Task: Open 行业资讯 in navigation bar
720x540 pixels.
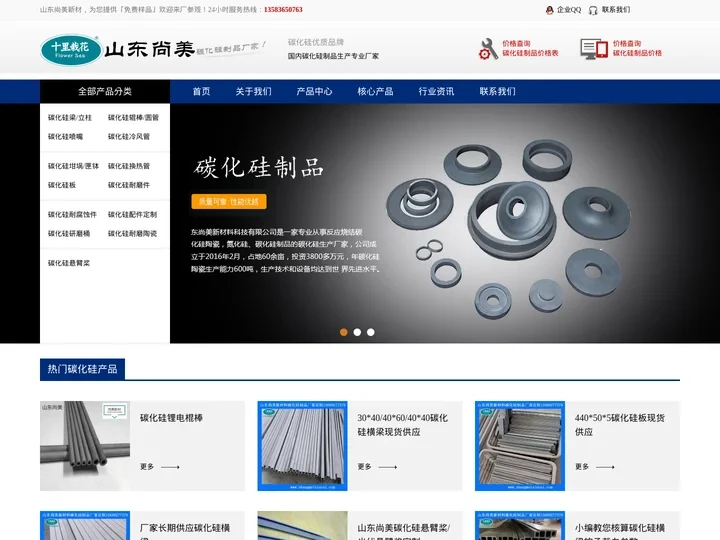Action: click(x=436, y=91)
